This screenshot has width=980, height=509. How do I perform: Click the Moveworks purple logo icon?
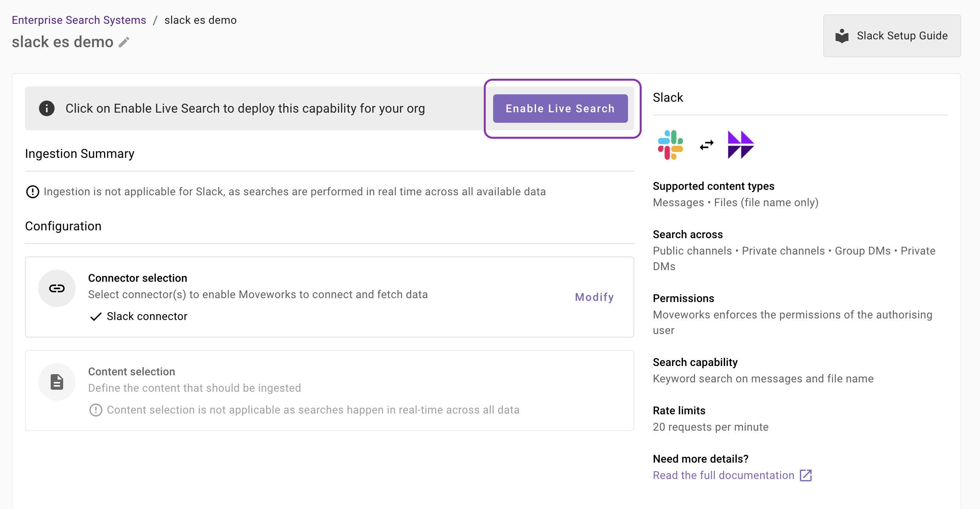[x=740, y=145]
